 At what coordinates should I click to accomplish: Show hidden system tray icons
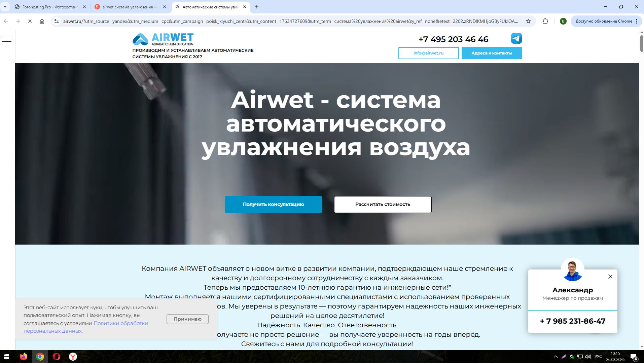click(556, 357)
